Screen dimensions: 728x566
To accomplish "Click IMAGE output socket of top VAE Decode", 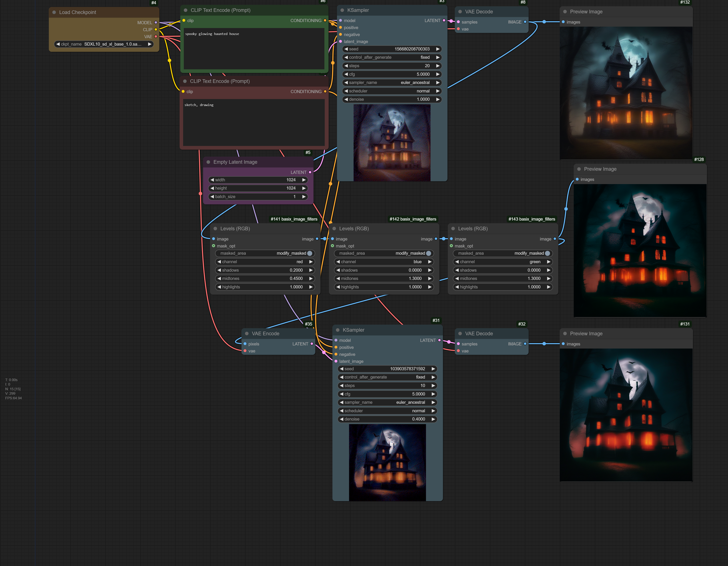I will pos(525,22).
